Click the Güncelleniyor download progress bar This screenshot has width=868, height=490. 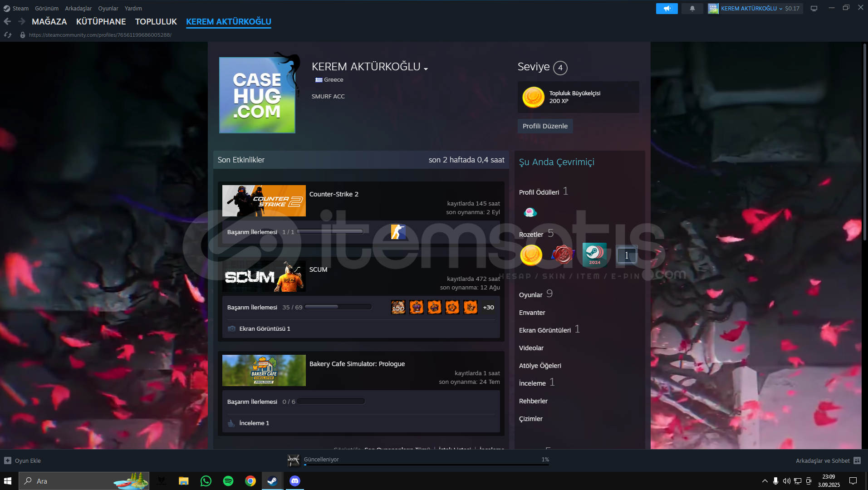pos(427,465)
